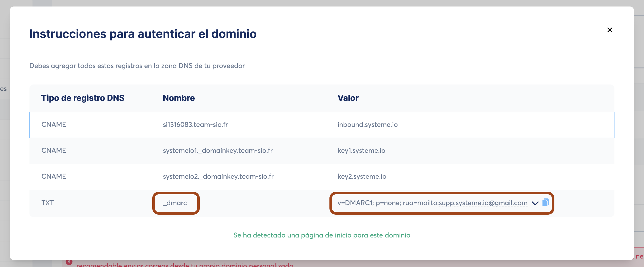Copy the DMARC TXT record value
This screenshot has width=644, height=267.
[x=546, y=203]
